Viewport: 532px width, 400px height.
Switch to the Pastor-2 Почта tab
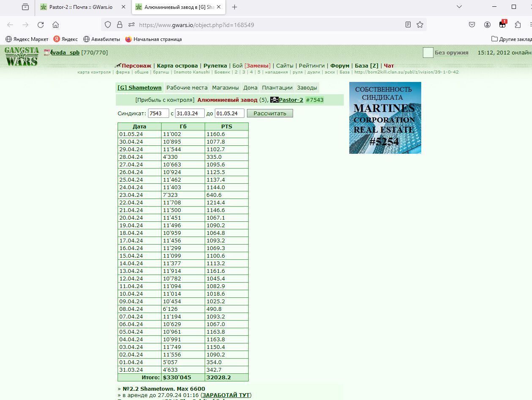pyautogui.click(x=82, y=7)
